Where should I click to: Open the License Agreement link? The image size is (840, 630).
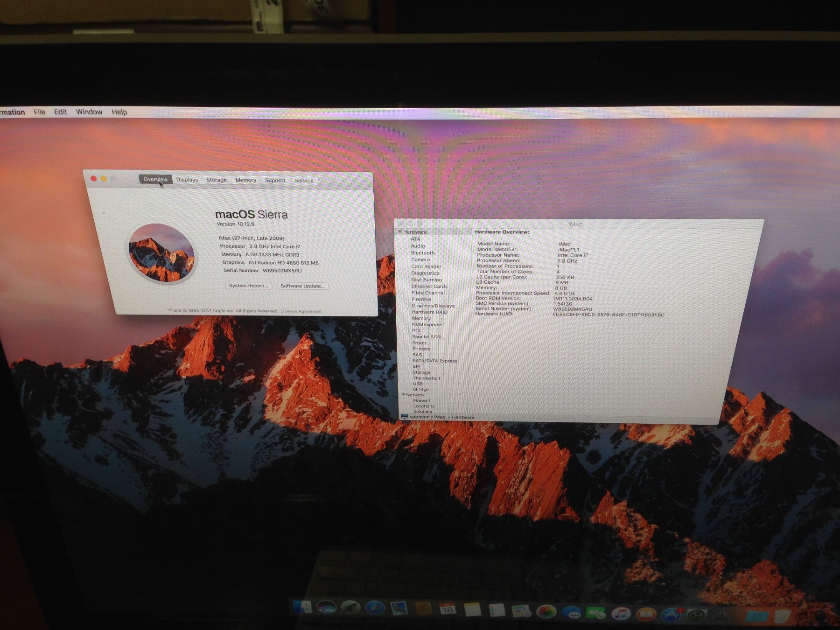(x=301, y=311)
